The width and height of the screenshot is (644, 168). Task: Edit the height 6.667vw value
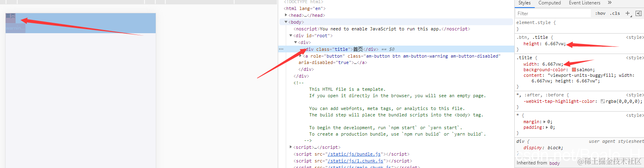point(555,44)
